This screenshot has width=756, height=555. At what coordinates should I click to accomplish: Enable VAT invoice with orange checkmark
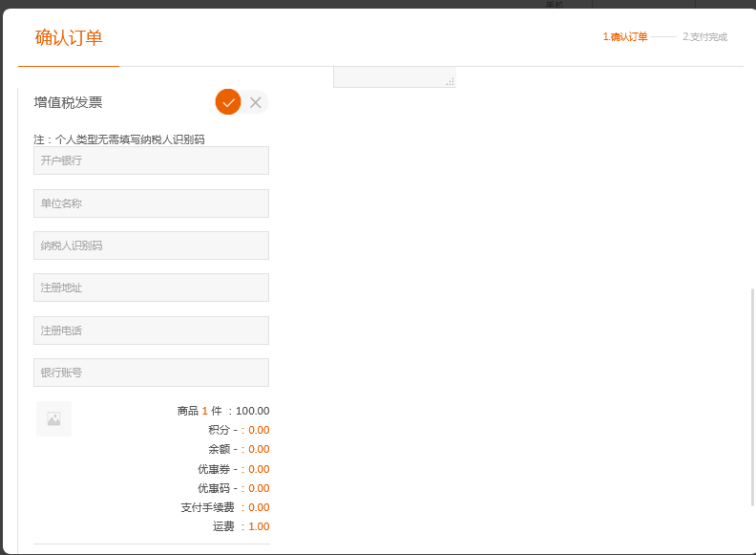(x=228, y=102)
